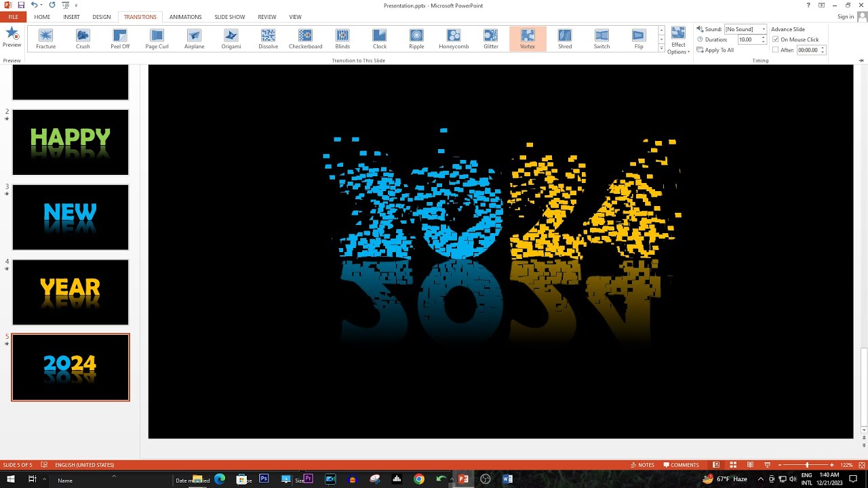The width and height of the screenshot is (868, 488).
Task: Adjust the zoom slider in status bar
Action: 806,465
